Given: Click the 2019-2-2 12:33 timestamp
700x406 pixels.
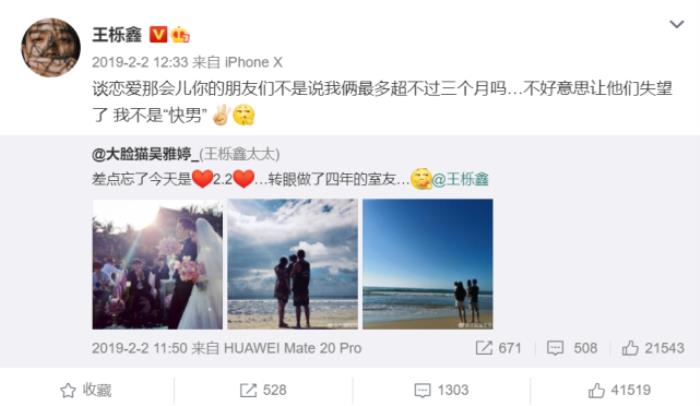Looking at the screenshot, I should tap(140, 62).
